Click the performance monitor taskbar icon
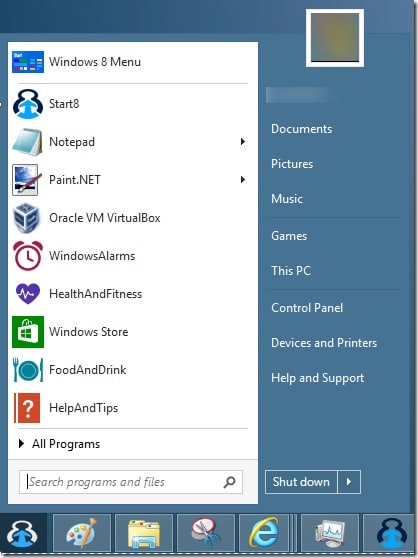 tap(330, 533)
